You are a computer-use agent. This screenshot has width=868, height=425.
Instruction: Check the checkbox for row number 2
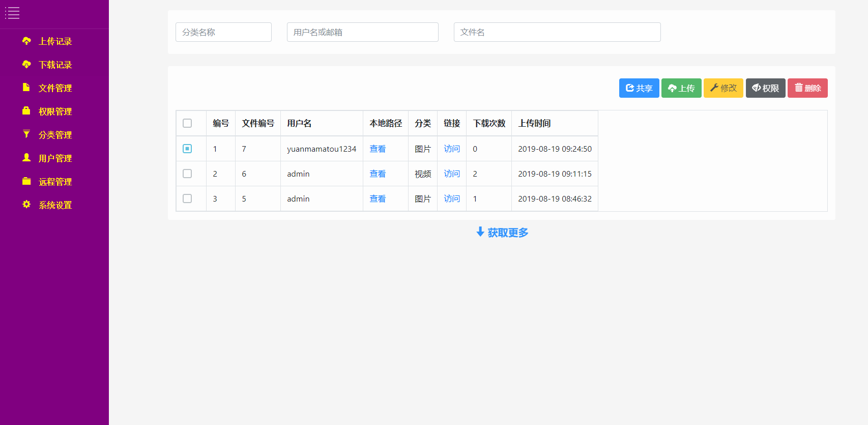pyautogui.click(x=187, y=174)
